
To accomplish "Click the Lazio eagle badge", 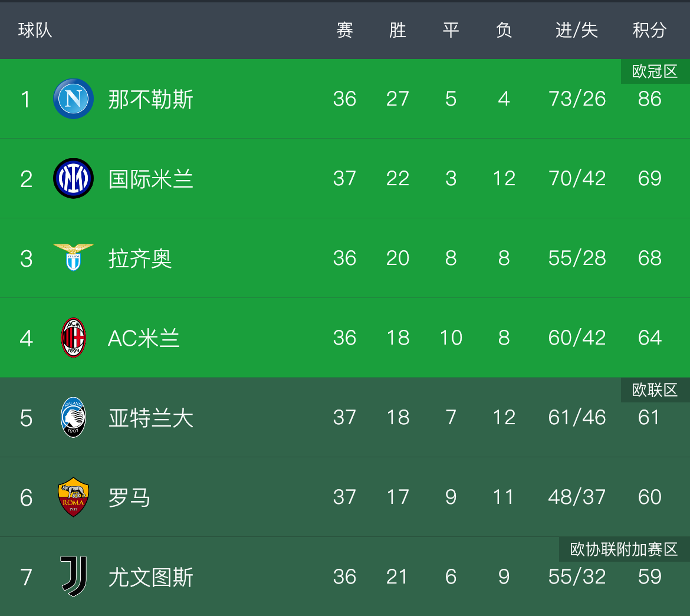I will (x=73, y=257).
